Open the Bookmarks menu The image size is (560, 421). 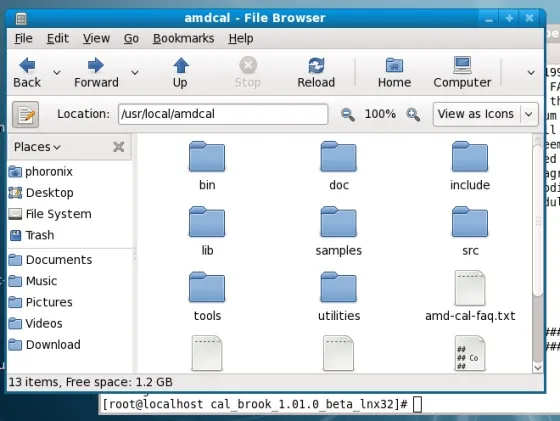[184, 39]
